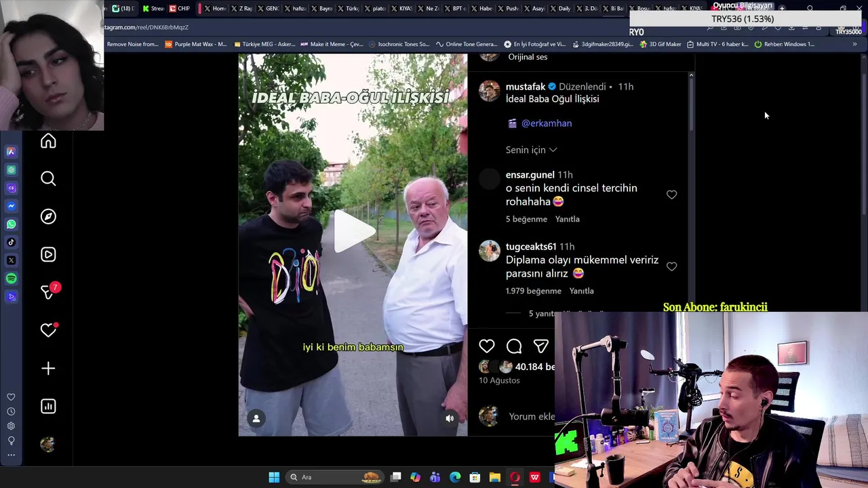The image size is (868, 488).
Task: Open '3D Gif Maker' bookmark
Action: (x=660, y=44)
